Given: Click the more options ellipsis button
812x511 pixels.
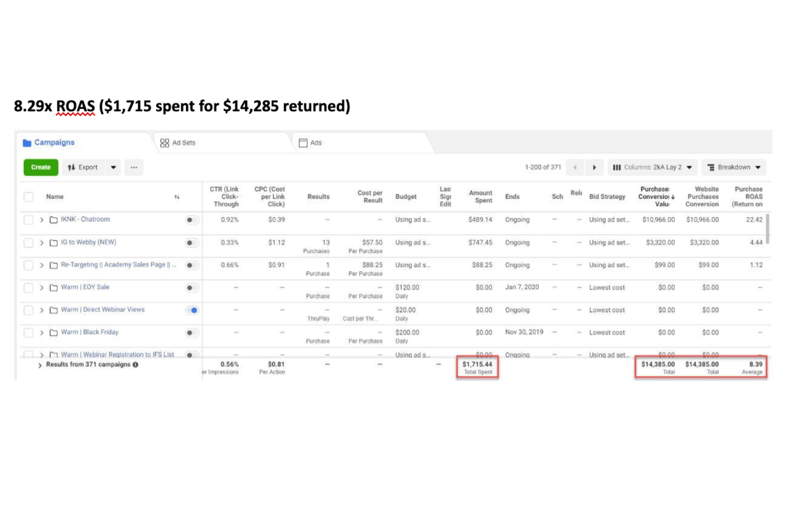Looking at the screenshot, I should (x=134, y=167).
